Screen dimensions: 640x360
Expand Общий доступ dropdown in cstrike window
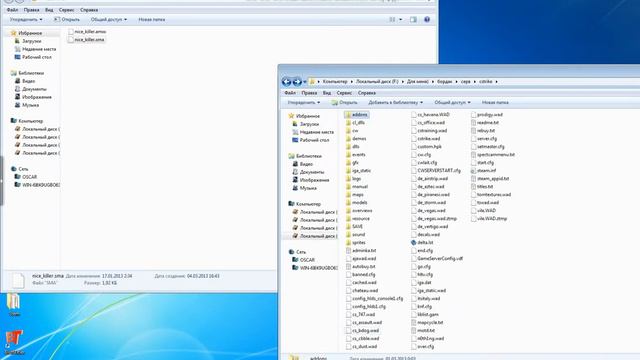(x=452, y=103)
